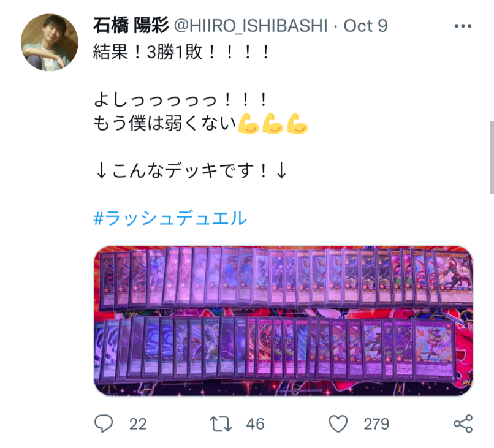View the 22 replies count
This screenshot has width=494, height=448.
138,424
